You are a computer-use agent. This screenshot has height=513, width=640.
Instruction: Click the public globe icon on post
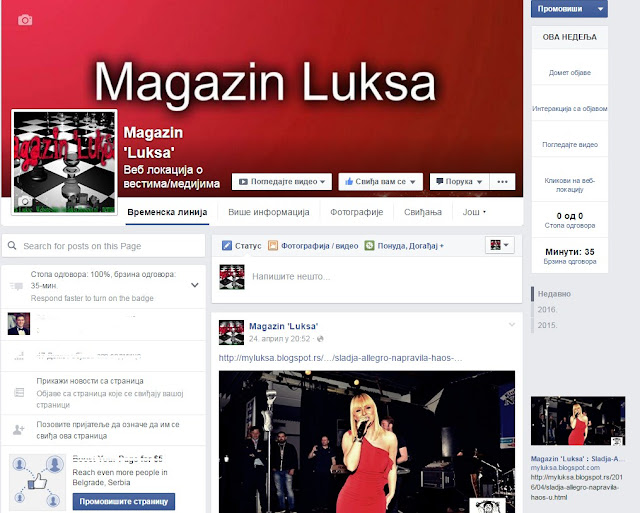[x=320, y=339]
